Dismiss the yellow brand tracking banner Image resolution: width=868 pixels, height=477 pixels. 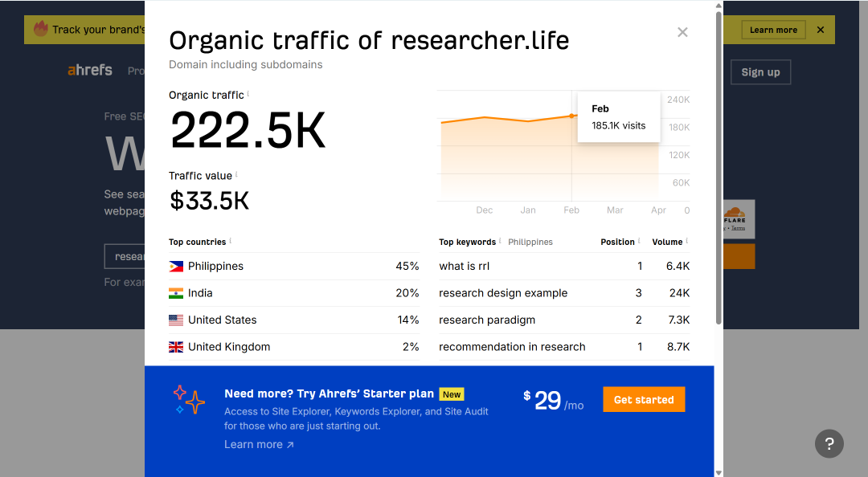[821, 30]
